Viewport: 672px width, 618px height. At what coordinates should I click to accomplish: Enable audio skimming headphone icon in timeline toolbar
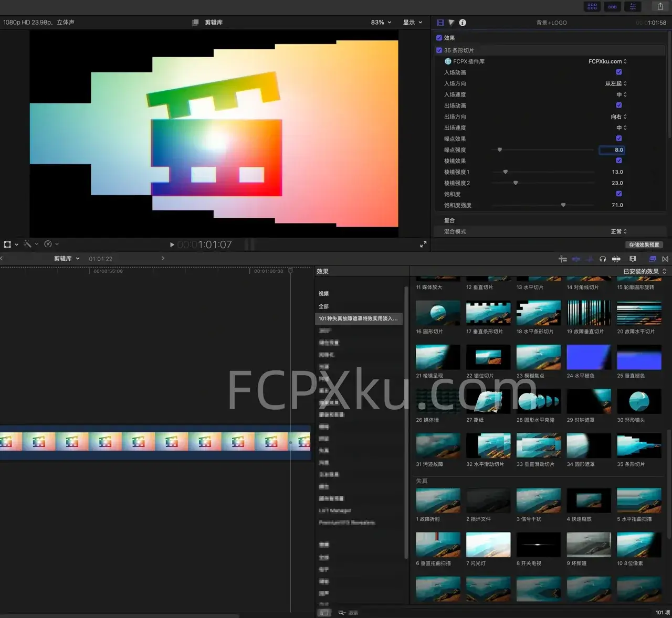(x=603, y=259)
